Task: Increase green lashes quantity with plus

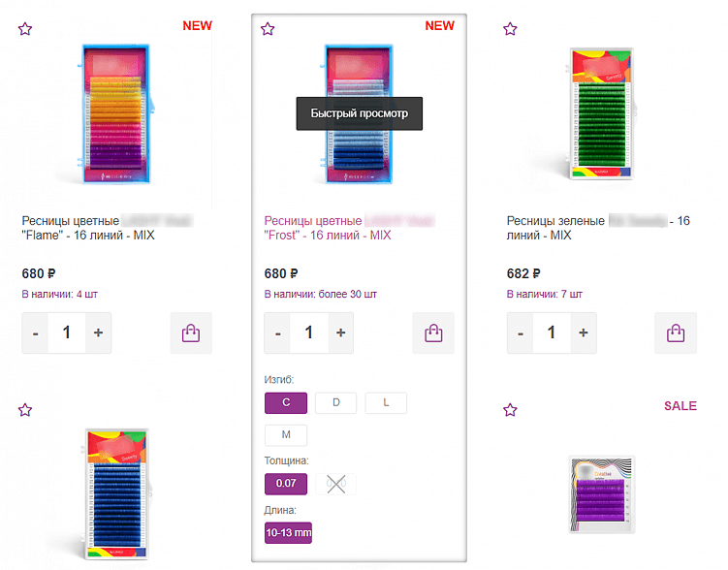Action: (583, 332)
